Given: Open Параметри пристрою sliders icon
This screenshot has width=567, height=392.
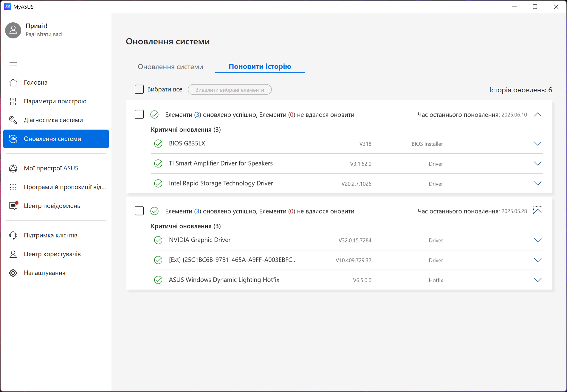Looking at the screenshot, I should (13, 101).
